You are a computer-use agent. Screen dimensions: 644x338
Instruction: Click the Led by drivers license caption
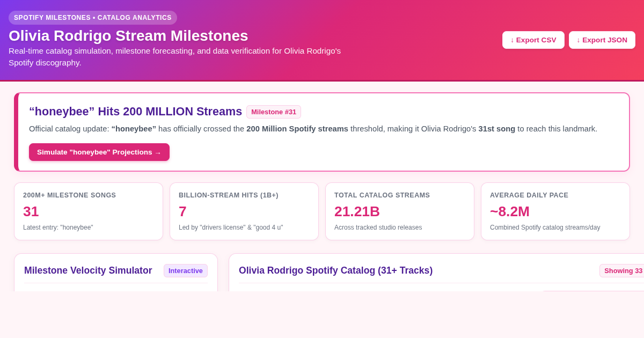231,227
